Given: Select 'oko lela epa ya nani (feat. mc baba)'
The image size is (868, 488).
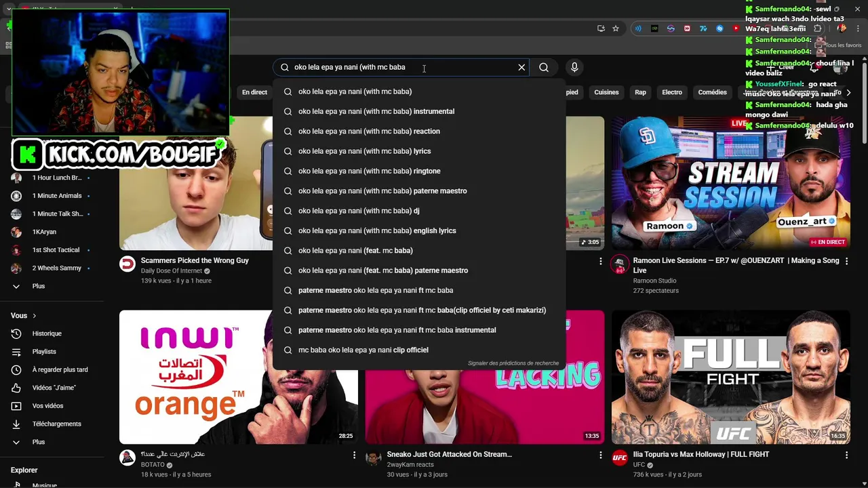Looking at the screenshot, I should (x=418, y=251).
